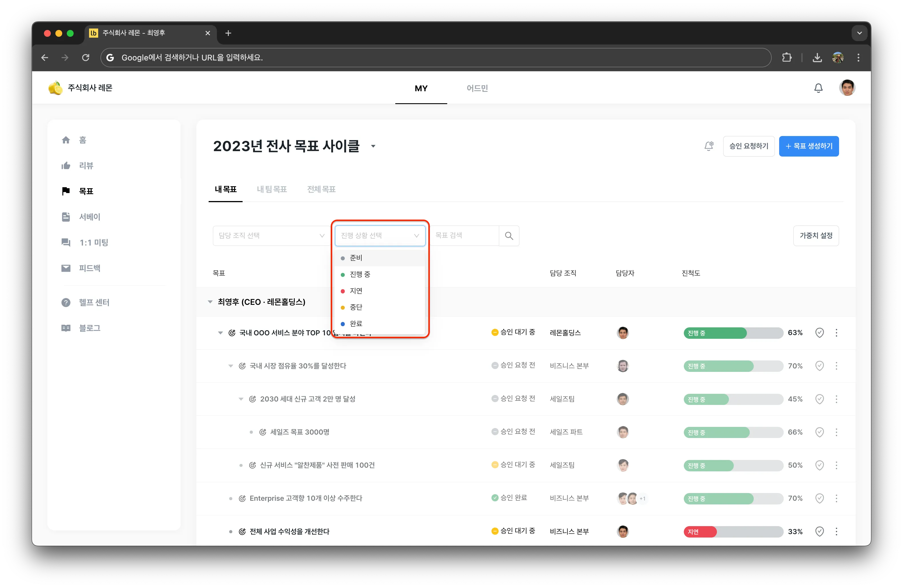Click the alarm bell icon beside 승인 요청하기
This screenshot has height=588, width=903.
[x=709, y=146]
